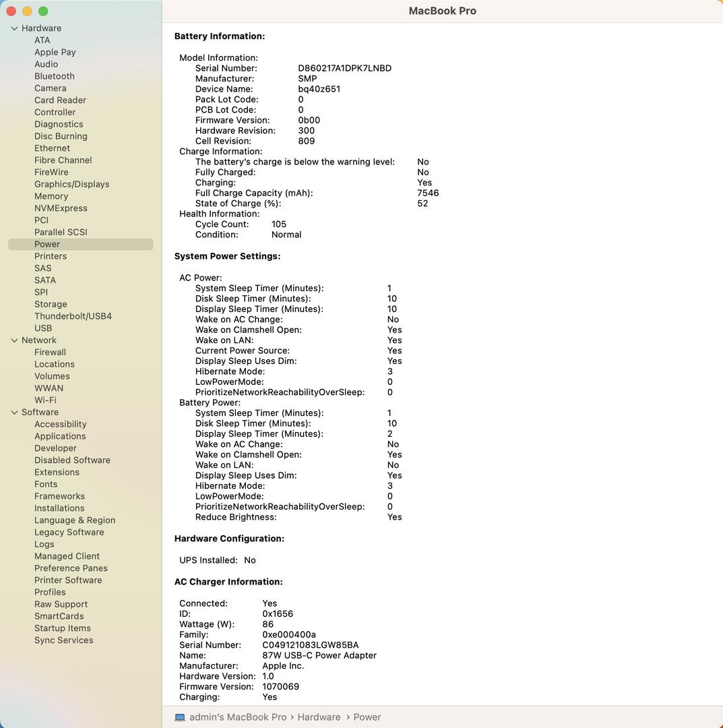Click the MacBook laptop icon in path bar
The width and height of the screenshot is (723, 728).
click(180, 717)
